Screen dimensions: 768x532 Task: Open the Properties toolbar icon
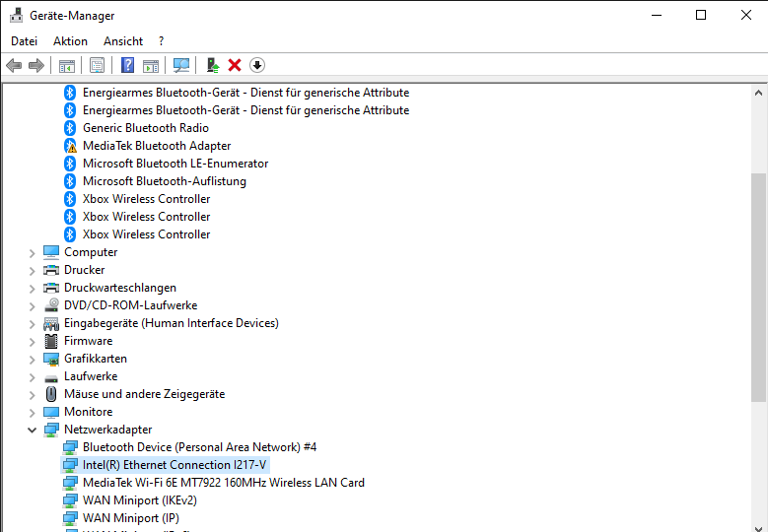97,65
